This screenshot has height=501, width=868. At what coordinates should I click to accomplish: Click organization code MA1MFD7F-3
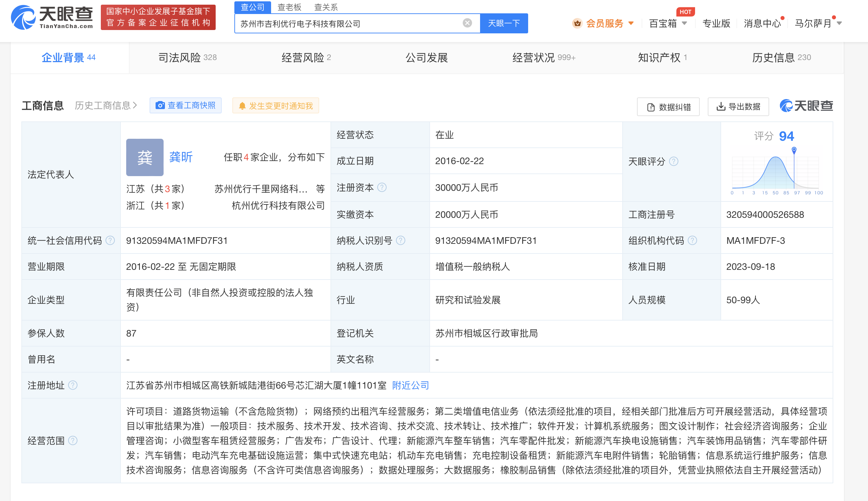click(755, 240)
